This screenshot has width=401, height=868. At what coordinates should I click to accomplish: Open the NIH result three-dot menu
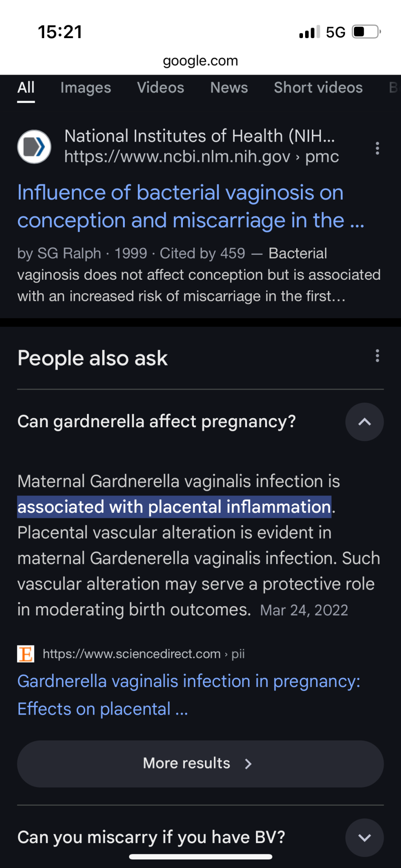pos(377,148)
